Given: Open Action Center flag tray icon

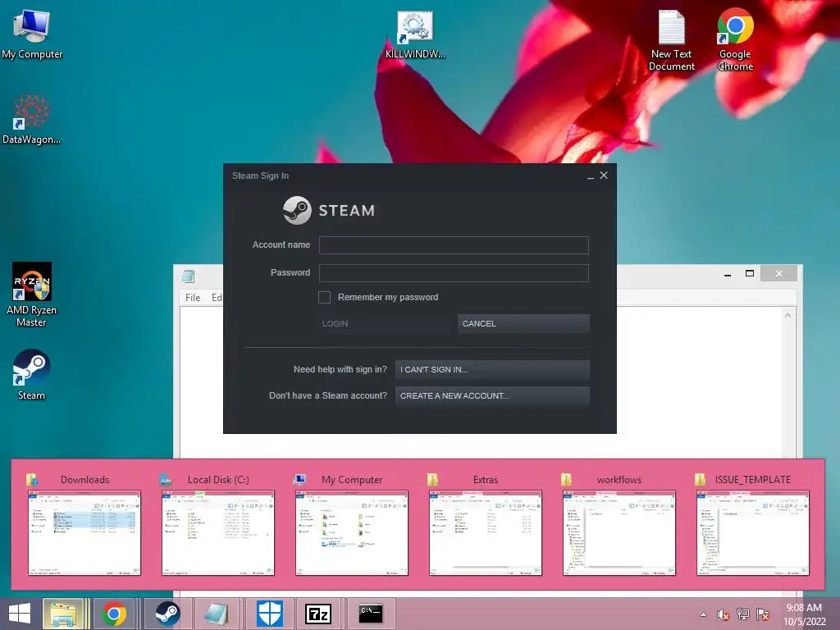Looking at the screenshot, I should pyautogui.click(x=763, y=614).
